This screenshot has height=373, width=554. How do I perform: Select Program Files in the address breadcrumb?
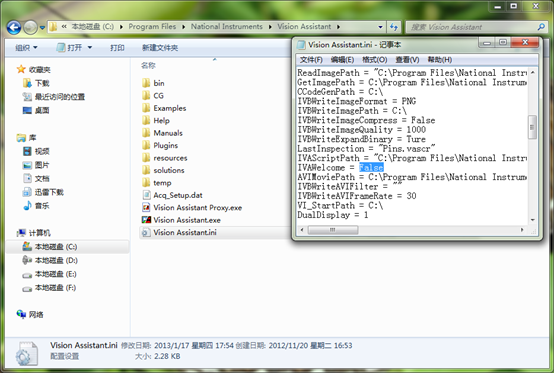[x=152, y=26]
